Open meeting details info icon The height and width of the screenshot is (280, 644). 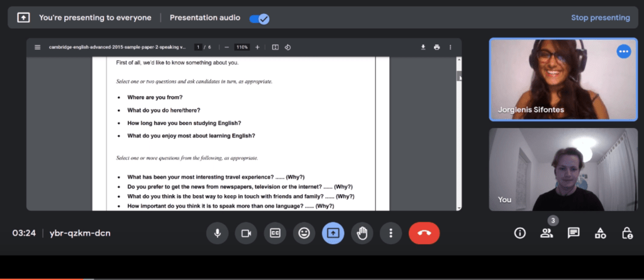click(x=519, y=233)
